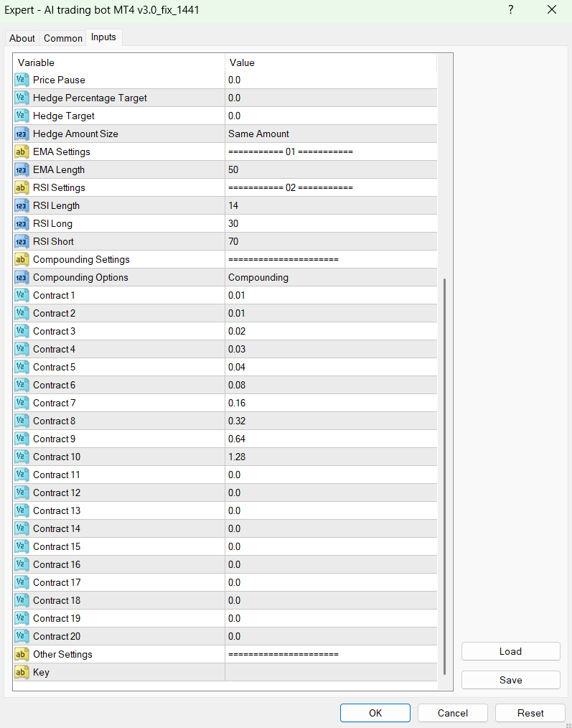Click the string icon beside Compounding Settings
The image size is (572, 728).
[x=22, y=259]
